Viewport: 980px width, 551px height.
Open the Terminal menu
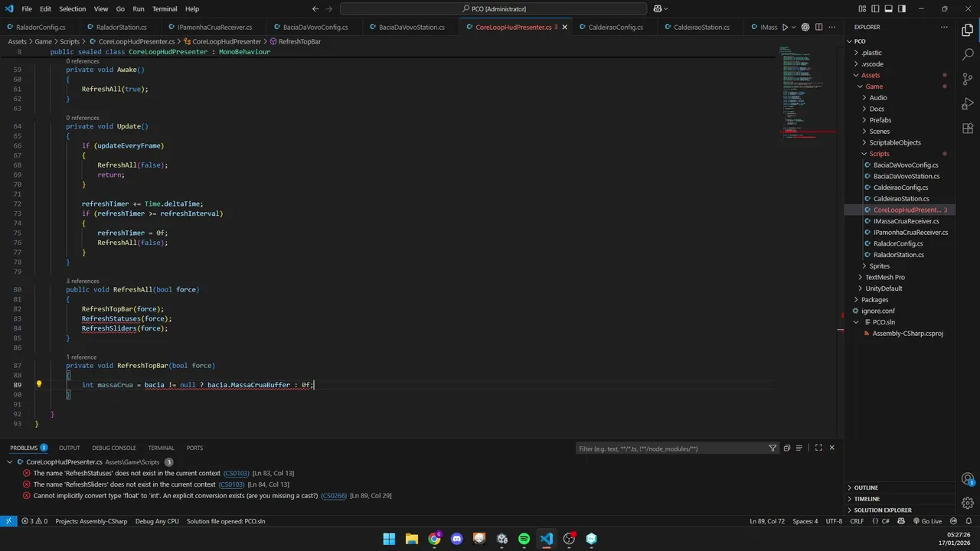pos(165,8)
